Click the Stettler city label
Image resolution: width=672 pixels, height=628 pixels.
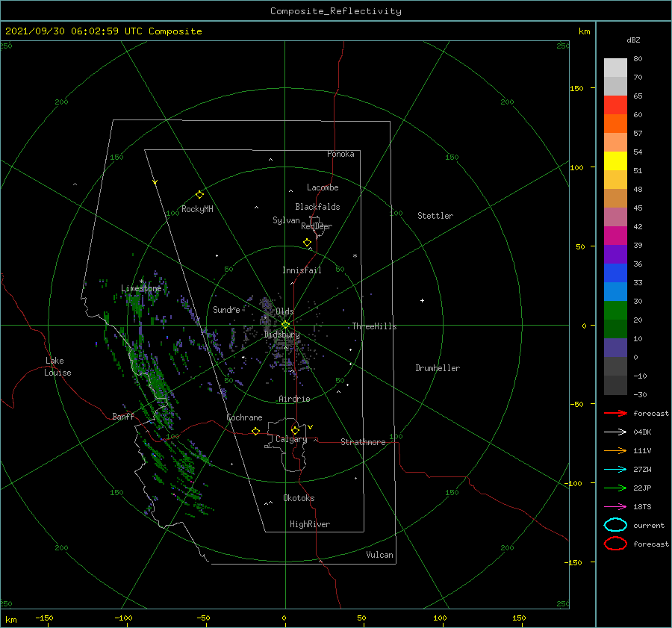(x=435, y=216)
